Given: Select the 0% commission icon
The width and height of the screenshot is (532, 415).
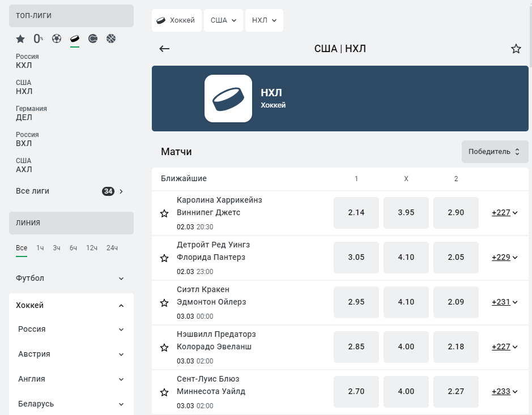Looking at the screenshot, I should pyautogui.click(x=39, y=39).
